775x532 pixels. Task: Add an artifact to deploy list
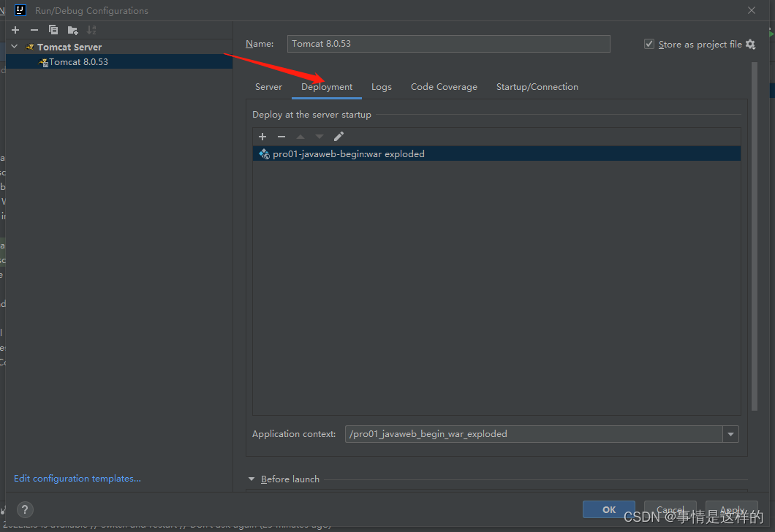pos(262,137)
